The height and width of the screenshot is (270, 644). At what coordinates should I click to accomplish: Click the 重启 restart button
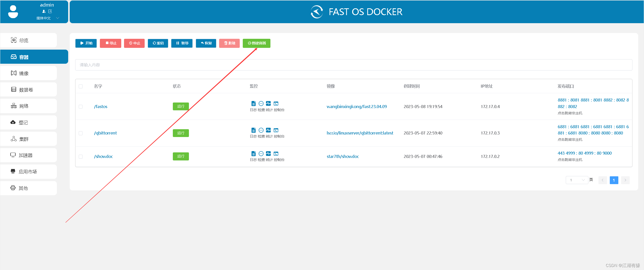click(x=158, y=43)
